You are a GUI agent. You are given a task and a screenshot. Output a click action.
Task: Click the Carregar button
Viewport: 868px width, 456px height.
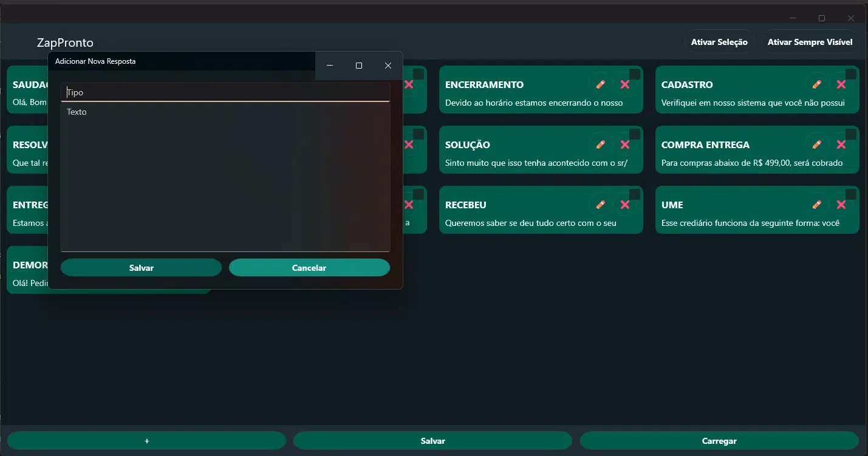pos(719,441)
